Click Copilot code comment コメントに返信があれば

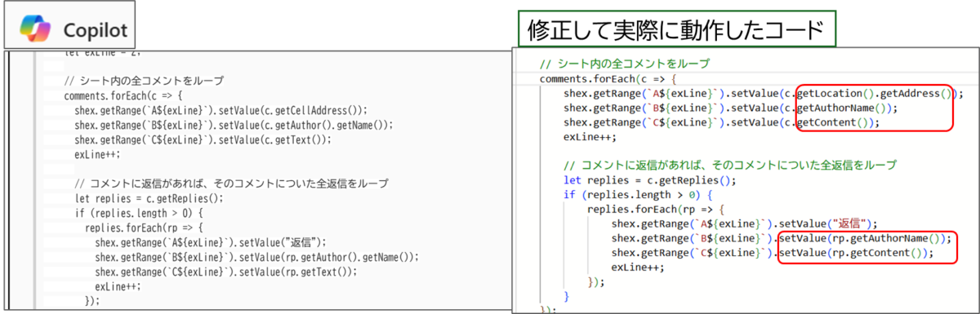[x=231, y=184]
